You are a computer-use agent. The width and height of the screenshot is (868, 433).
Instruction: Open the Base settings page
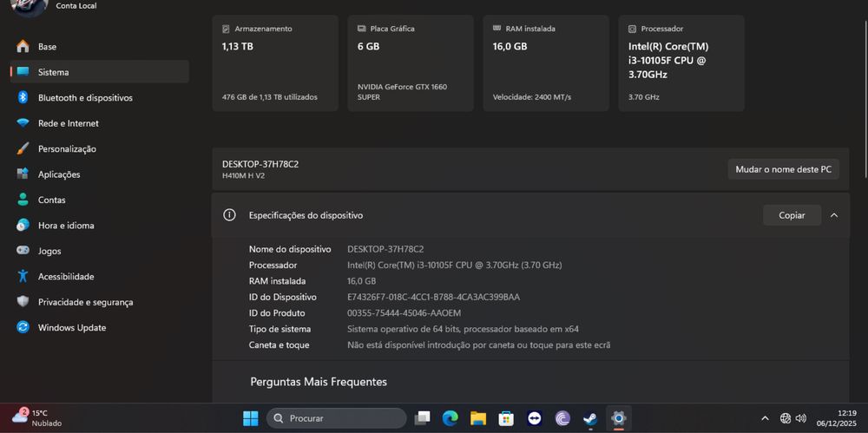(100, 47)
